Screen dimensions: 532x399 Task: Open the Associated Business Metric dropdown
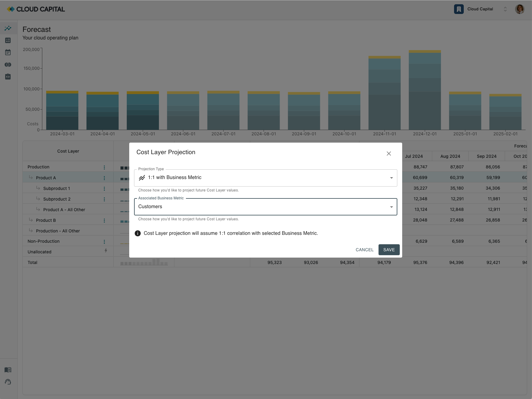(x=391, y=207)
